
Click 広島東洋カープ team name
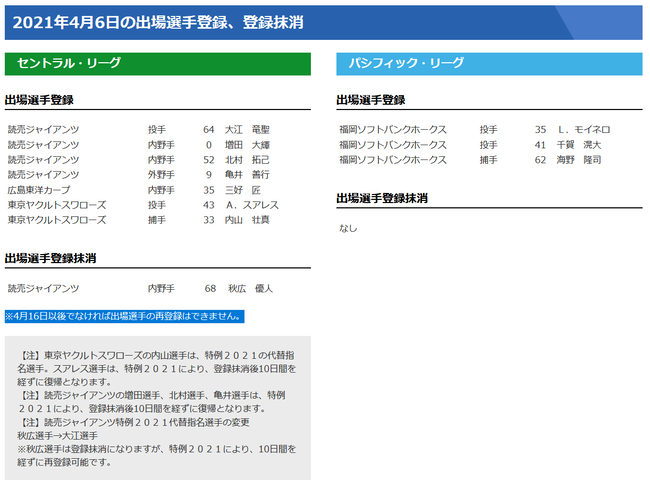39,190
